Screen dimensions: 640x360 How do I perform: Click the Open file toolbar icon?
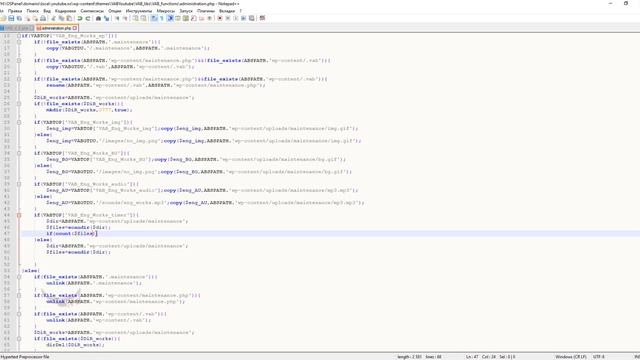[x=3, y=18]
